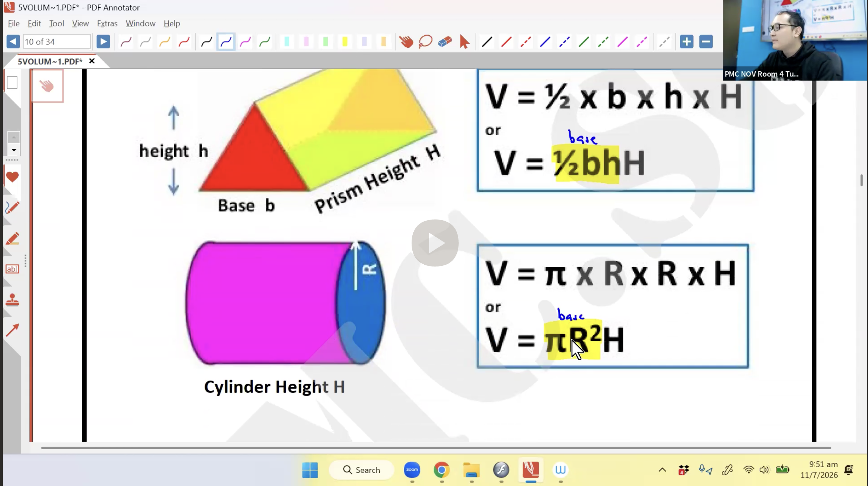Screen dimensions: 868x486
Task: Click the page number field '10 of 34'
Action: click(x=57, y=42)
